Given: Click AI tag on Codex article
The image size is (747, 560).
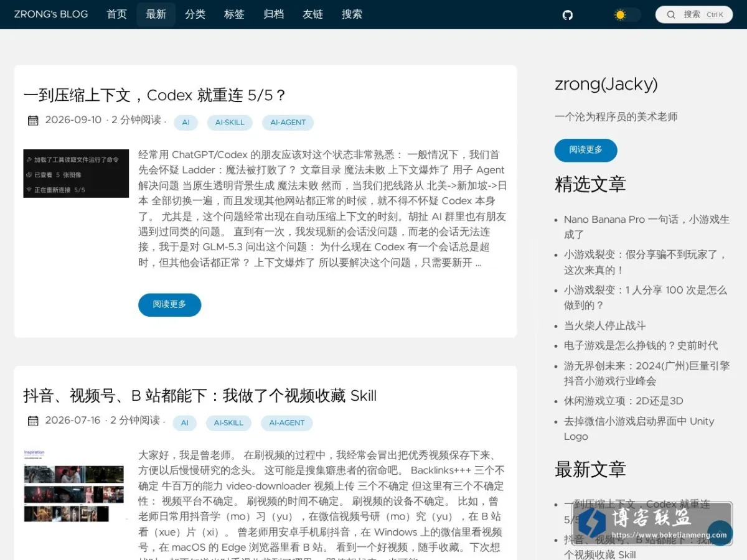Looking at the screenshot, I should (186, 123).
